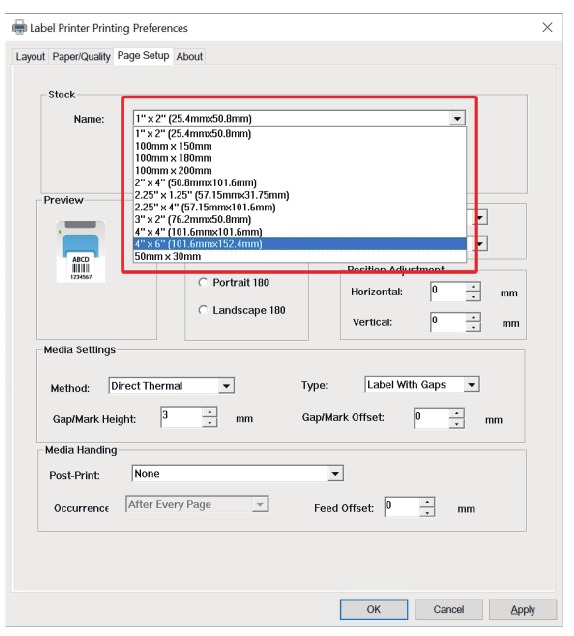Decrease the Gap/Mark Offset value
The height and width of the screenshot is (636, 574).
tap(457, 424)
